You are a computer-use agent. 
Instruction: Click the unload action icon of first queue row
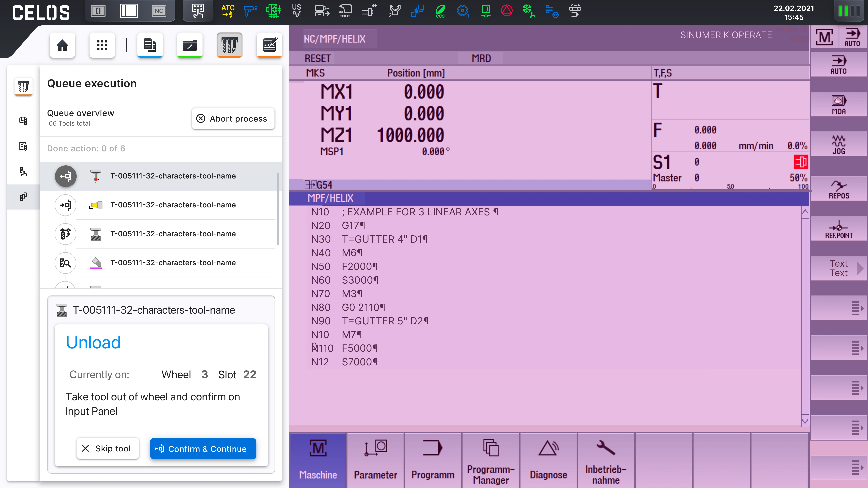pyautogui.click(x=66, y=176)
